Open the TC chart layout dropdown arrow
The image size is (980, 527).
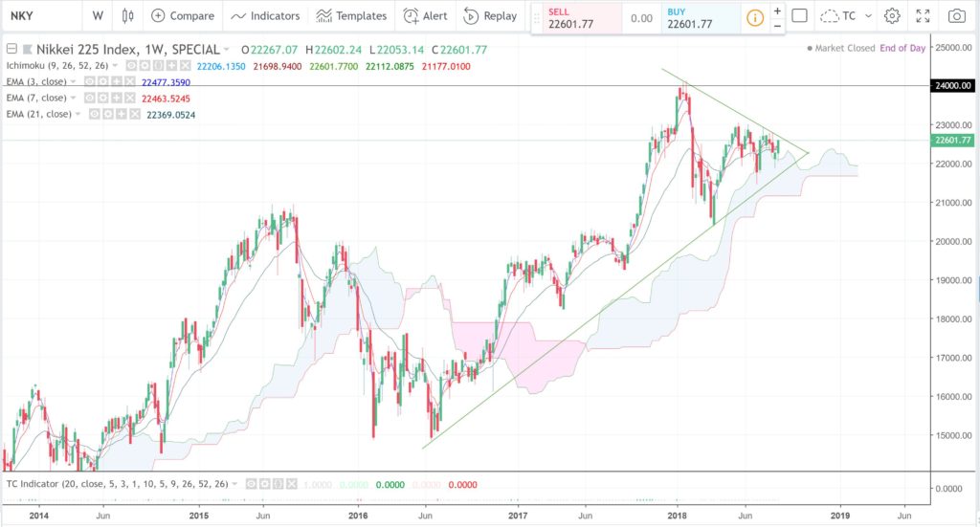click(868, 16)
